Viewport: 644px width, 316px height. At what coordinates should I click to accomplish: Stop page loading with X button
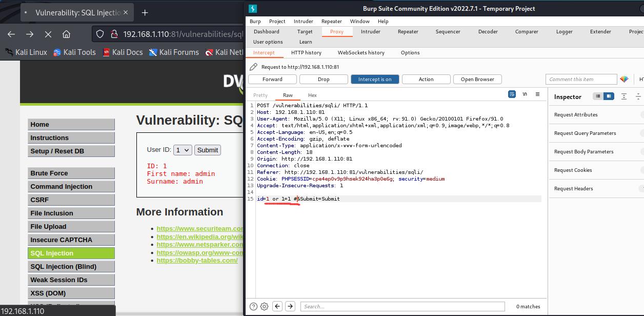click(48, 34)
